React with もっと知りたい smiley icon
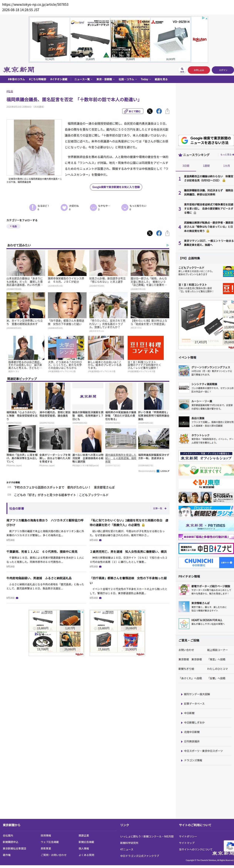The height and width of the screenshot is (868, 234). (124, 208)
